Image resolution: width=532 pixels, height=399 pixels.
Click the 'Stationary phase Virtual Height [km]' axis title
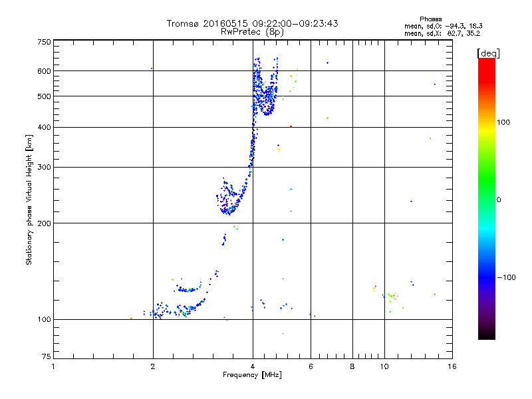(x=29, y=199)
